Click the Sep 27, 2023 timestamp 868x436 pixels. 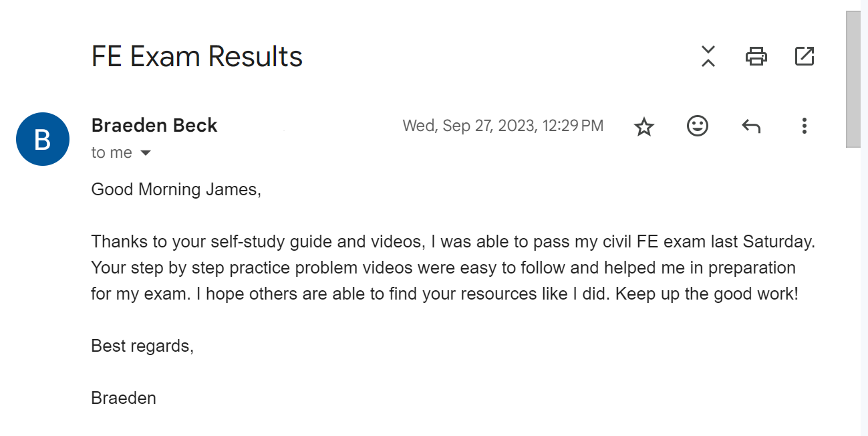(x=503, y=126)
